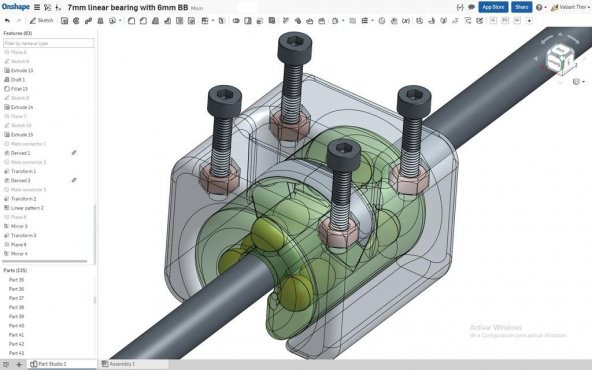Click the feature list rollback bar
The image size is (592, 370).
click(45, 261)
